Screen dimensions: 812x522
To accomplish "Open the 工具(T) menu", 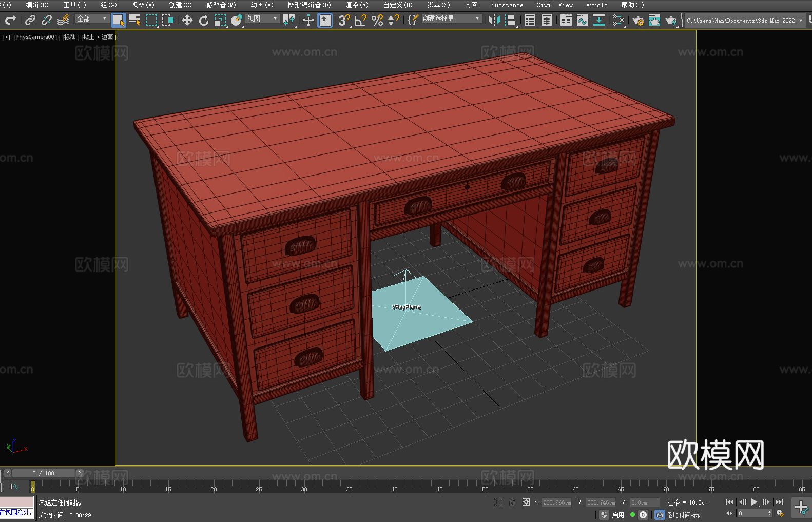I will (x=75, y=5).
